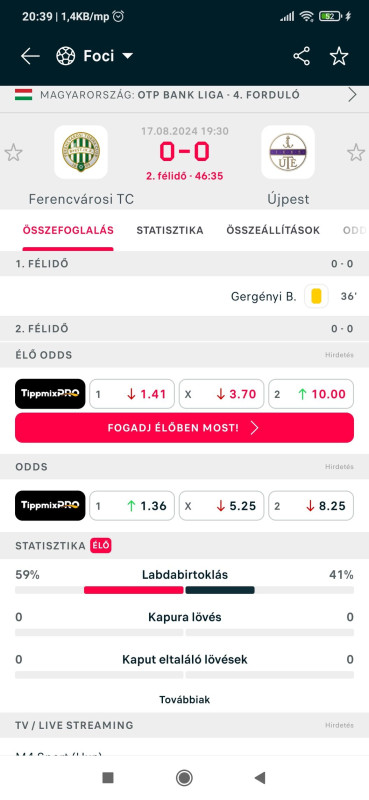Tap the share icon
This screenshot has height=800, width=369.
[302, 56]
